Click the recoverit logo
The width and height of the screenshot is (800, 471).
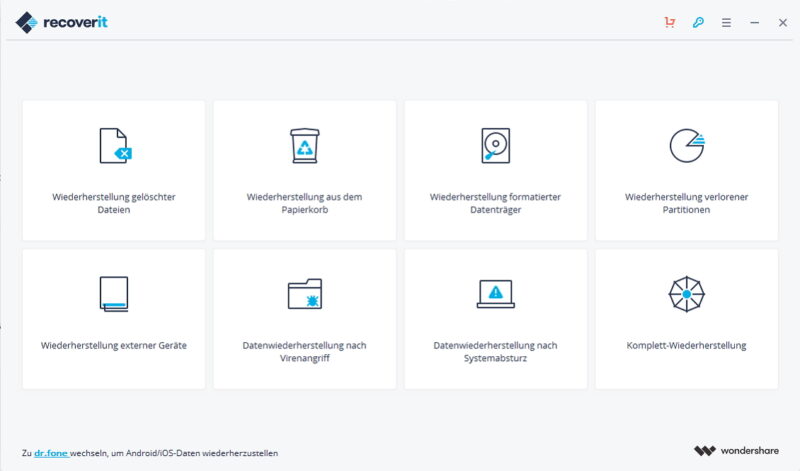[62, 22]
